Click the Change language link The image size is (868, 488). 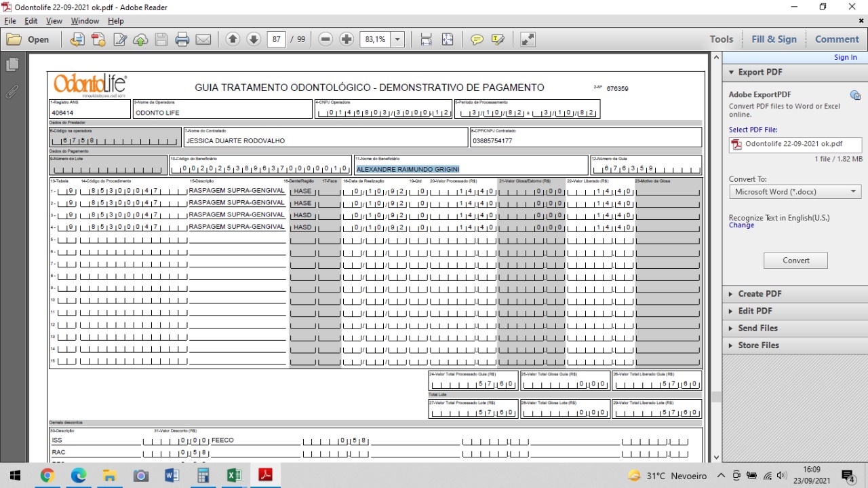(741, 225)
